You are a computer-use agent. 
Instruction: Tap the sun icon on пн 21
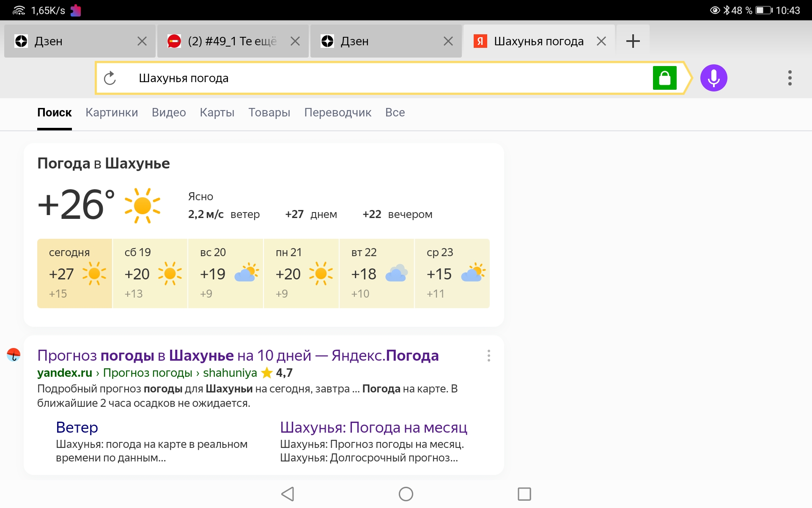click(321, 273)
